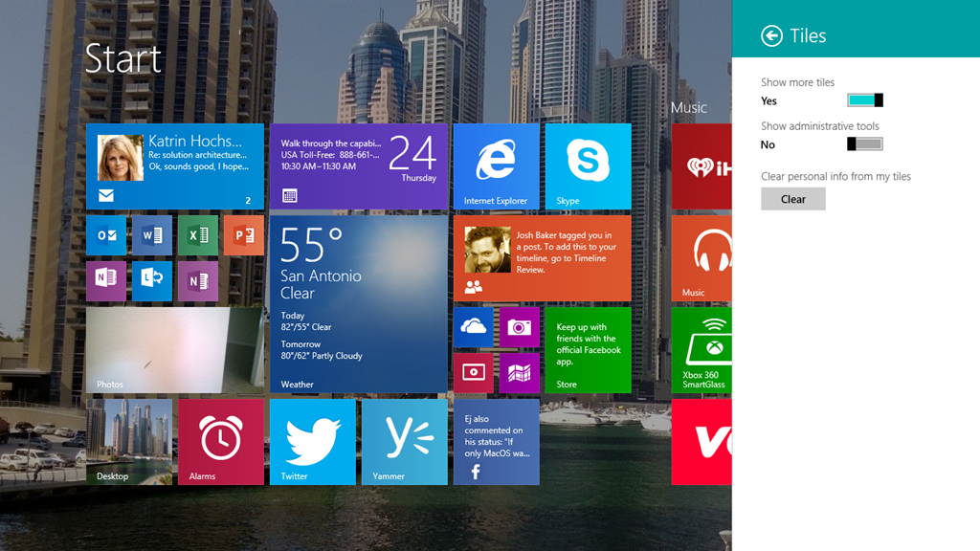
Task: Open the small Excel tile
Action: (x=198, y=235)
